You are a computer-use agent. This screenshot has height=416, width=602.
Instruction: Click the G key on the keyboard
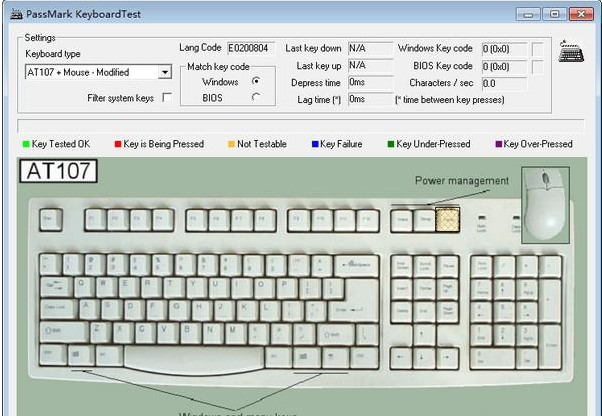180,310
